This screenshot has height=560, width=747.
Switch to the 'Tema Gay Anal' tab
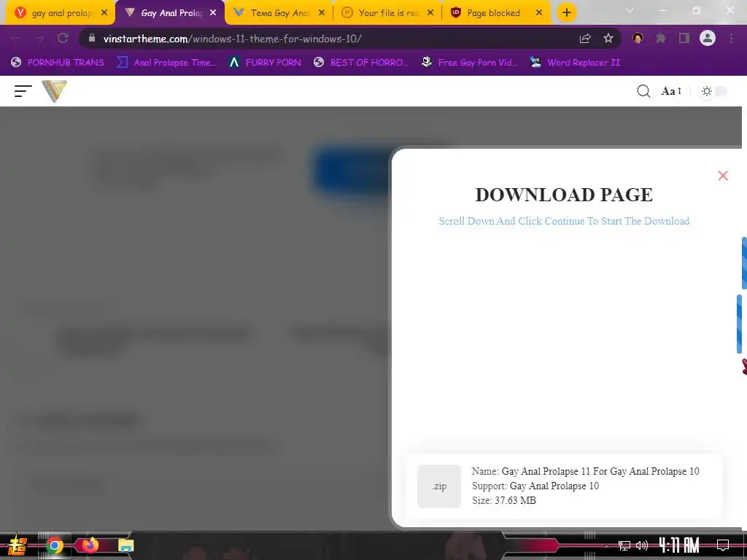click(x=279, y=13)
